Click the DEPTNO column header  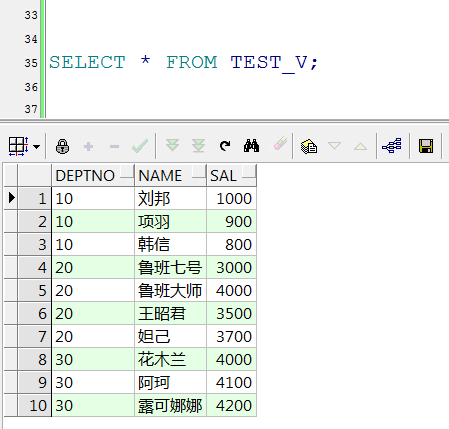pyautogui.click(x=93, y=175)
